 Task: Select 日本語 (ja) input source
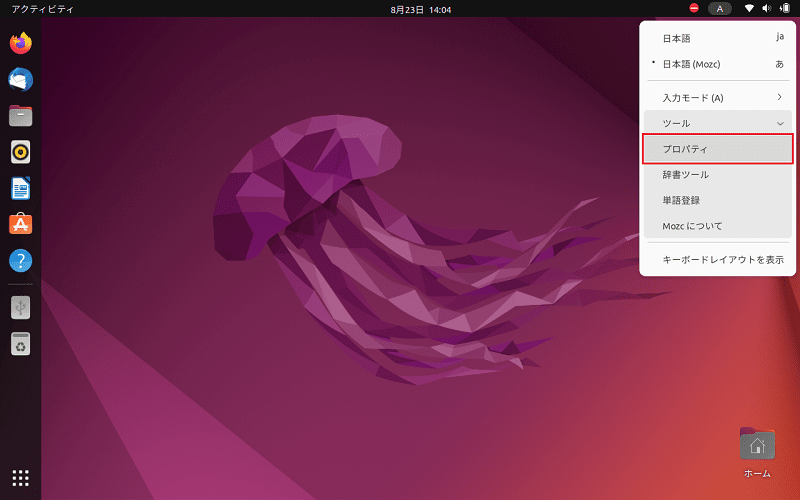717,38
